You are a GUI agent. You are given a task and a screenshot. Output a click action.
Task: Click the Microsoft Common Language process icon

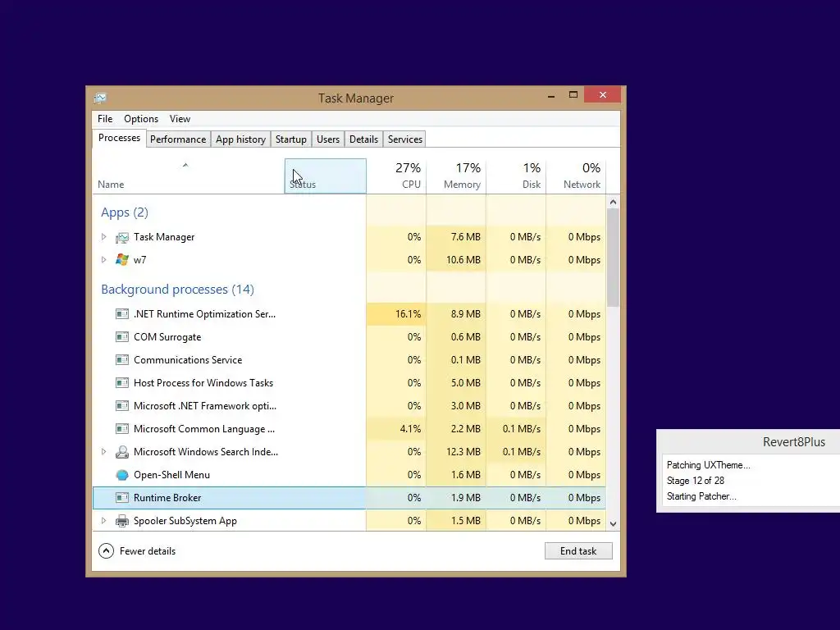(122, 429)
